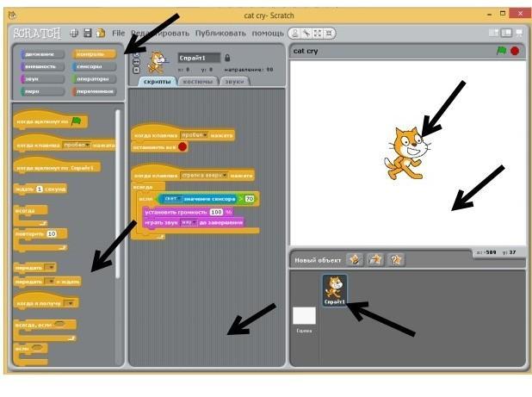
Task: Click the palette всегда block
Action: coord(30,215)
